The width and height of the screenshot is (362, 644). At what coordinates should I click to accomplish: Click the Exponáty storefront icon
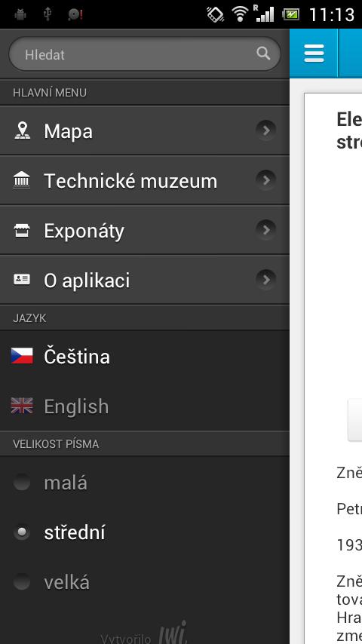coord(22,231)
